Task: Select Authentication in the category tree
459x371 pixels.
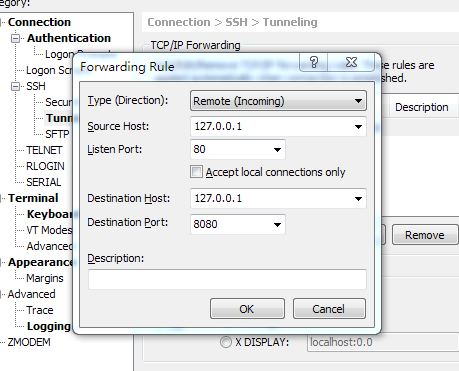Action: (69, 38)
